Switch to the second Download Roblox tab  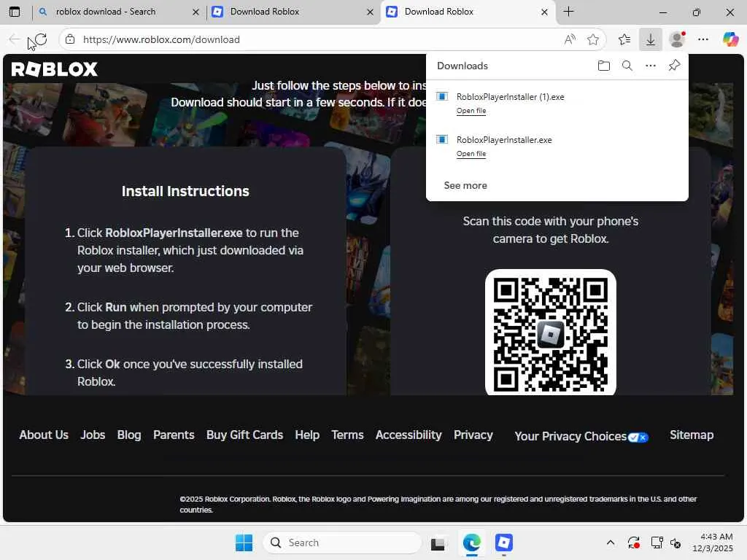tap(290, 12)
